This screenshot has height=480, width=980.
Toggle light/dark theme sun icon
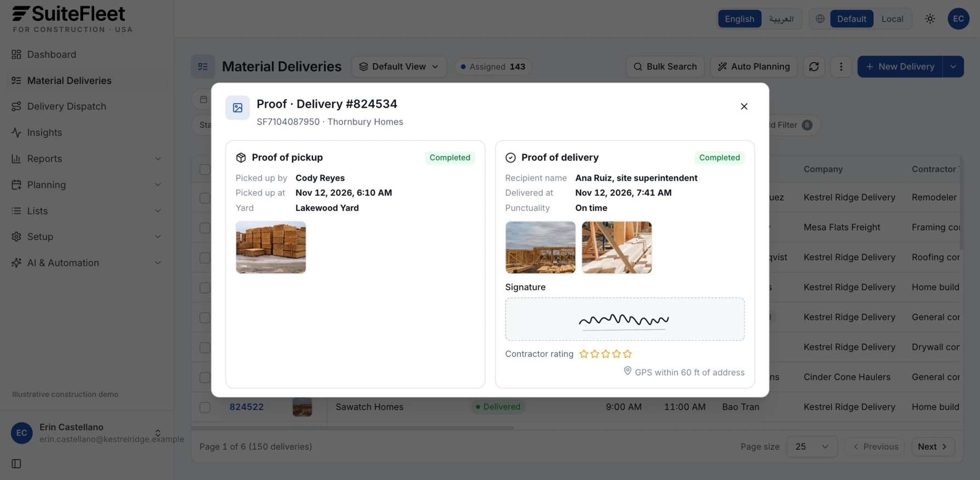coord(930,19)
